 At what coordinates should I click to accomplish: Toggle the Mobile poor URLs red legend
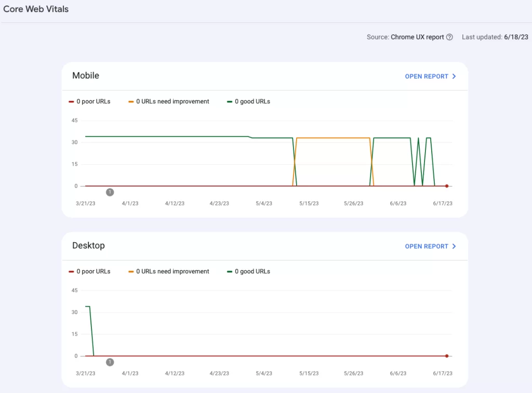click(x=89, y=101)
